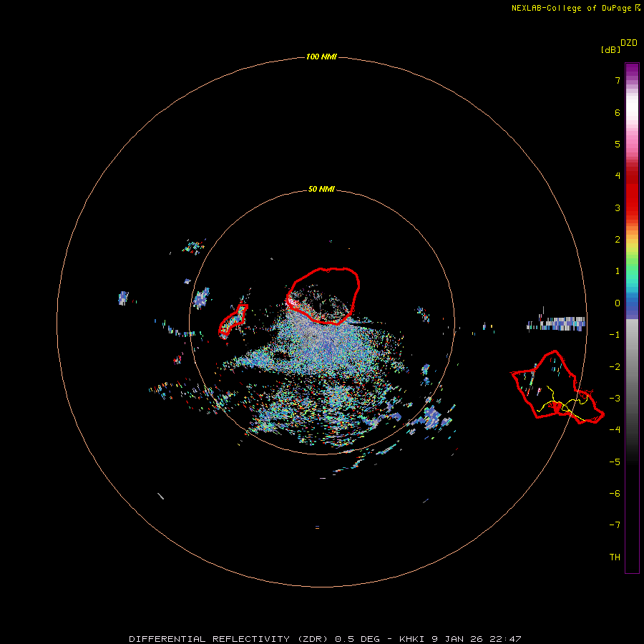Click the positive 7 dB scale tick label

[618, 80]
